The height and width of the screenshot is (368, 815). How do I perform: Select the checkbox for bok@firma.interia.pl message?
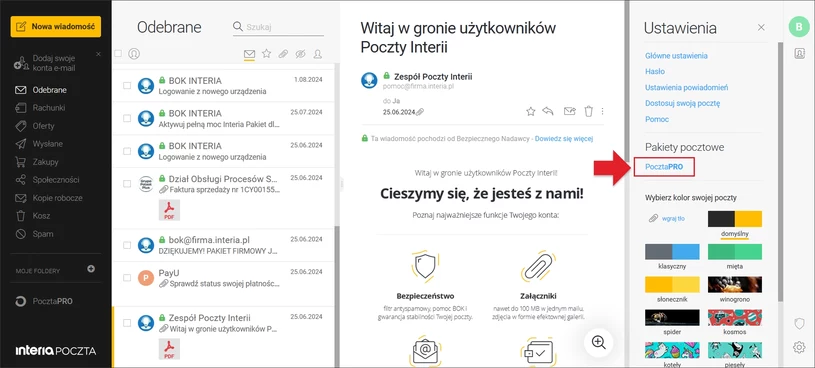tap(127, 245)
